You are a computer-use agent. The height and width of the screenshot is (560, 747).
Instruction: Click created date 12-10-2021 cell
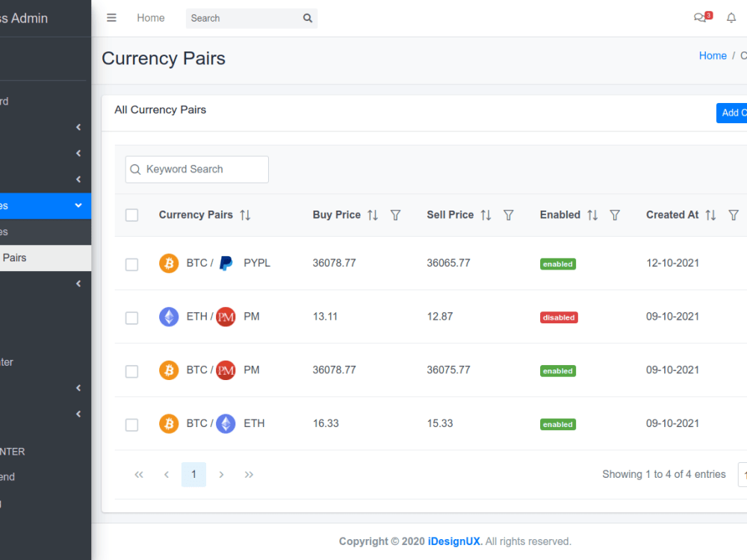[672, 263]
